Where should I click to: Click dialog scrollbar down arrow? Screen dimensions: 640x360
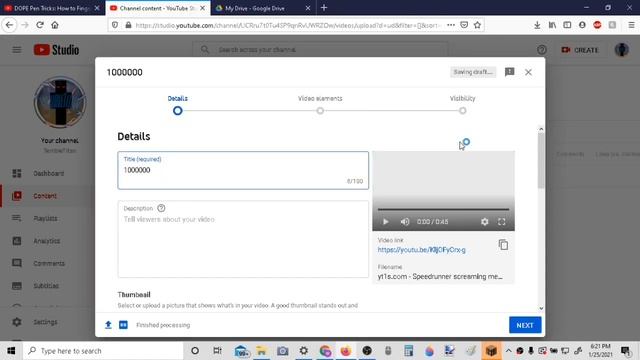[x=541, y=309]
